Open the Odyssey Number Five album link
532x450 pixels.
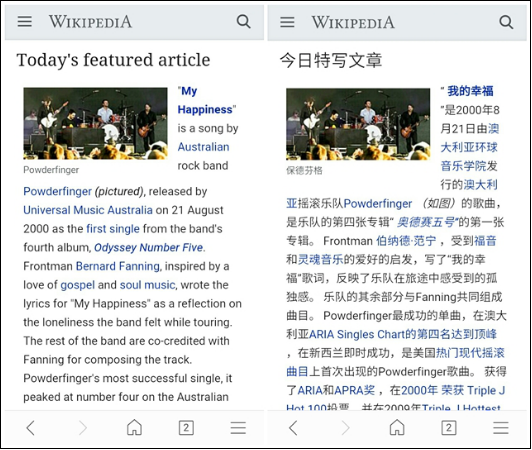(x=148, y=247)
